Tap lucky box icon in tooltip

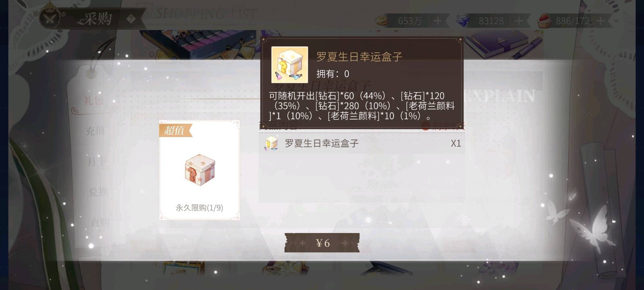tap(289, 65)
